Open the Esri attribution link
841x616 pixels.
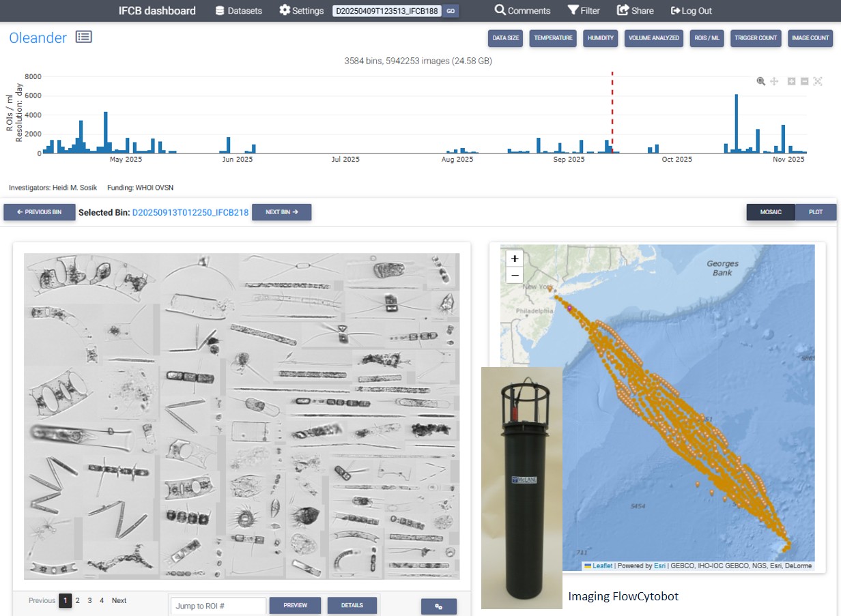(659, 566)
